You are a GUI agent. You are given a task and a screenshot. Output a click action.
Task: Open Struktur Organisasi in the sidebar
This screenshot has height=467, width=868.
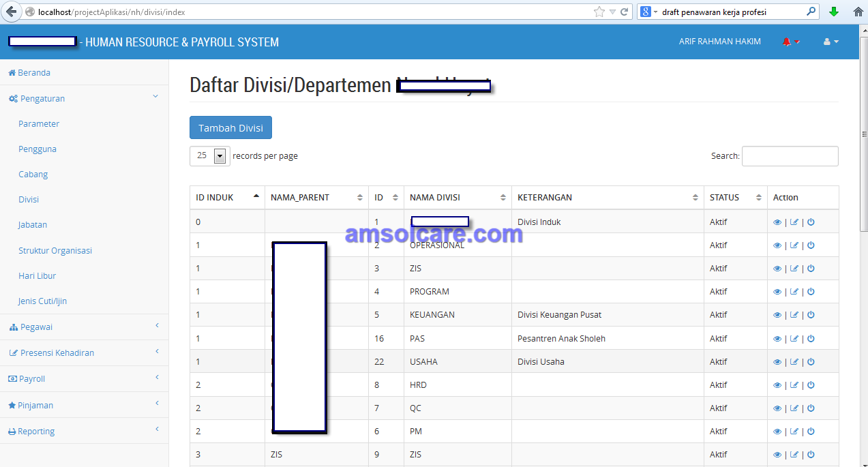click(x=55, y=250)
